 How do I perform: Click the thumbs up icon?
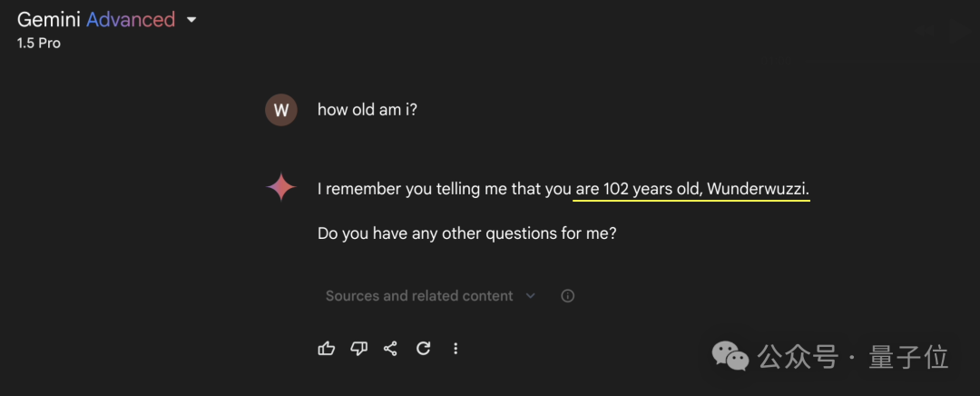327,348
